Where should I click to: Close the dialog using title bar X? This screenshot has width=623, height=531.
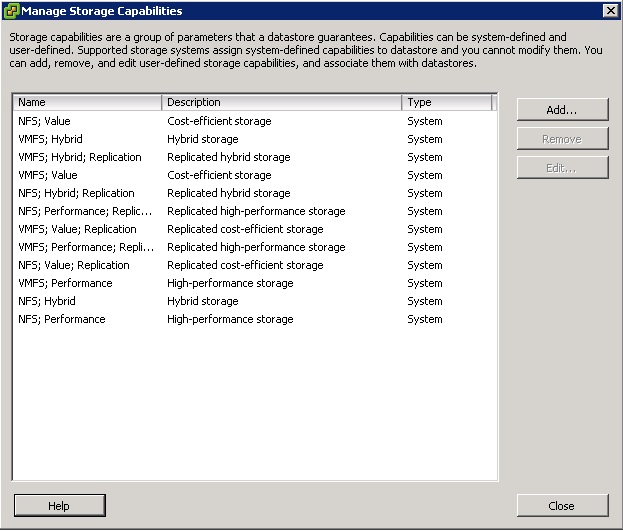(610, 11)
